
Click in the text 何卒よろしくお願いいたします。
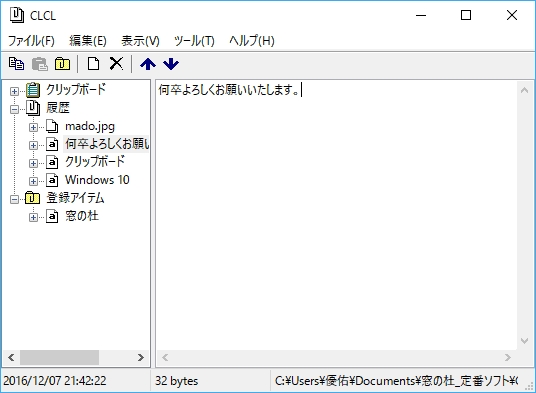pyautogui.click(x=229, y=90)
